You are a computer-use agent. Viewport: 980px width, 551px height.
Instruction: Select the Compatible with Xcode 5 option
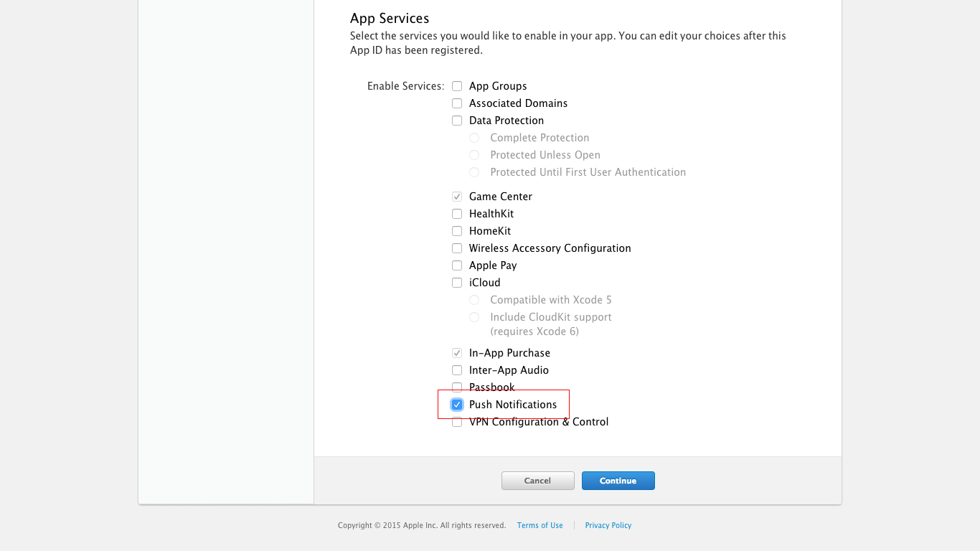(474, 299)
